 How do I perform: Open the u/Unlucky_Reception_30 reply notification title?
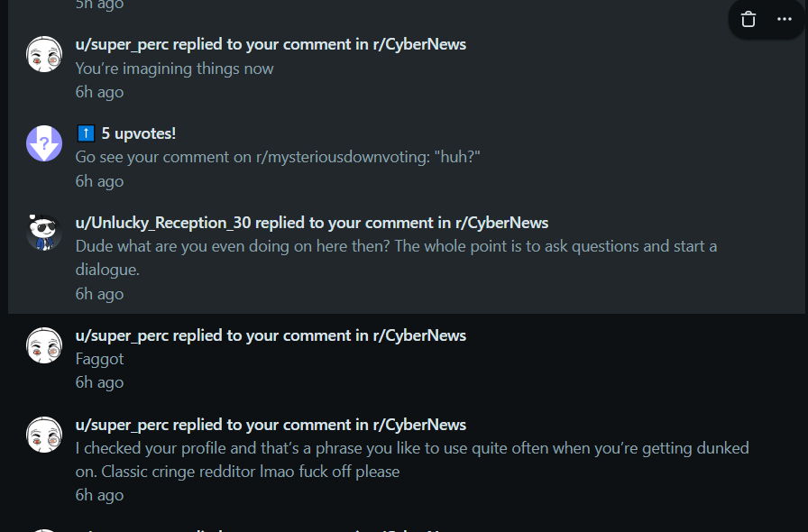point(311,223)
